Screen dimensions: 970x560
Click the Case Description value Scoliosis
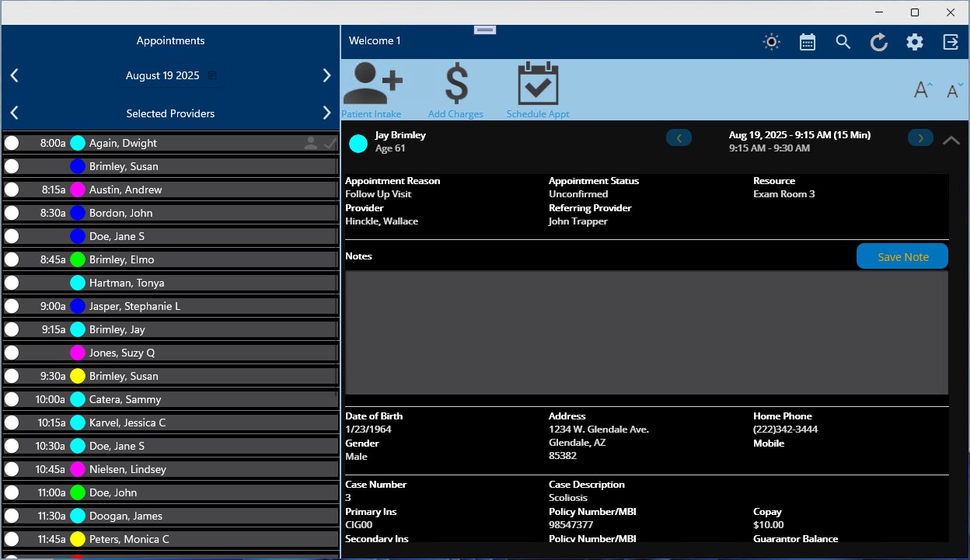(x=568, y=498)
